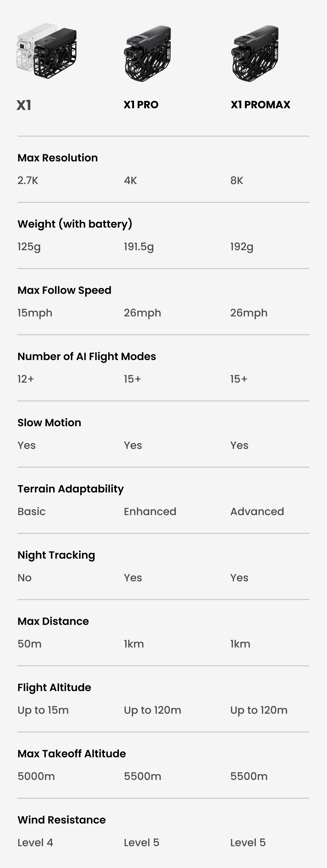Screen dimensions: 327x868
Task: Click the 191.5g weight value
Action: pos(139,247)
